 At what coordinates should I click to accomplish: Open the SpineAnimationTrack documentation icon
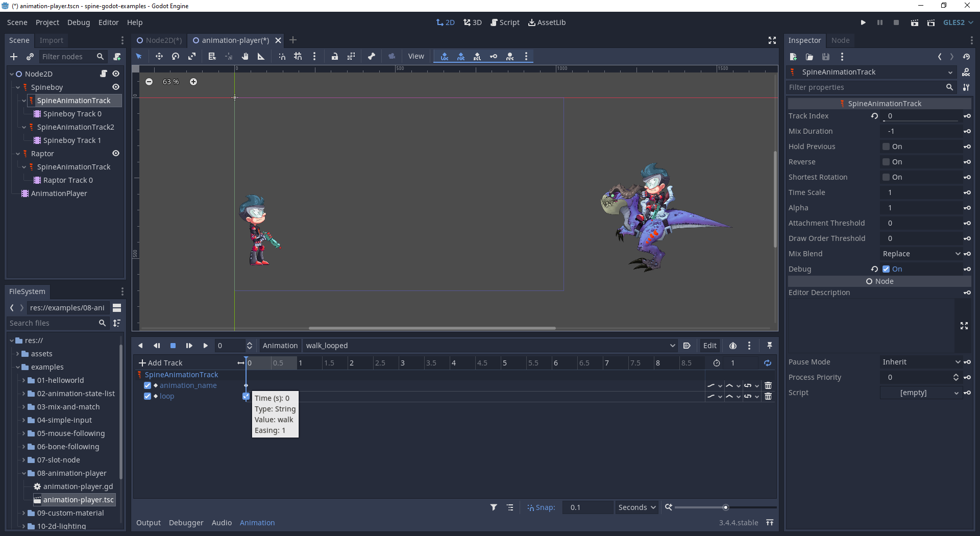tap(966, 72)
